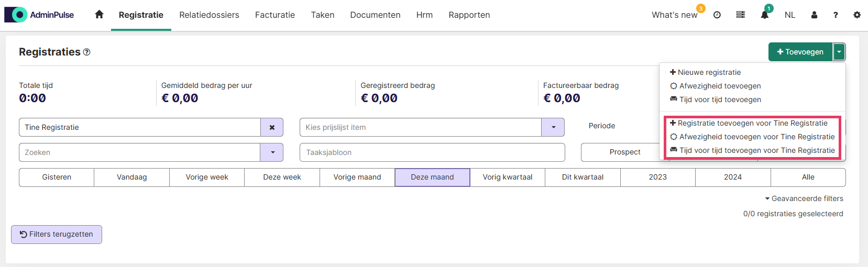Open the server list icon in header
Viewport: 868px width, 267px height.
pyautogui.click(x=741, y=15)
